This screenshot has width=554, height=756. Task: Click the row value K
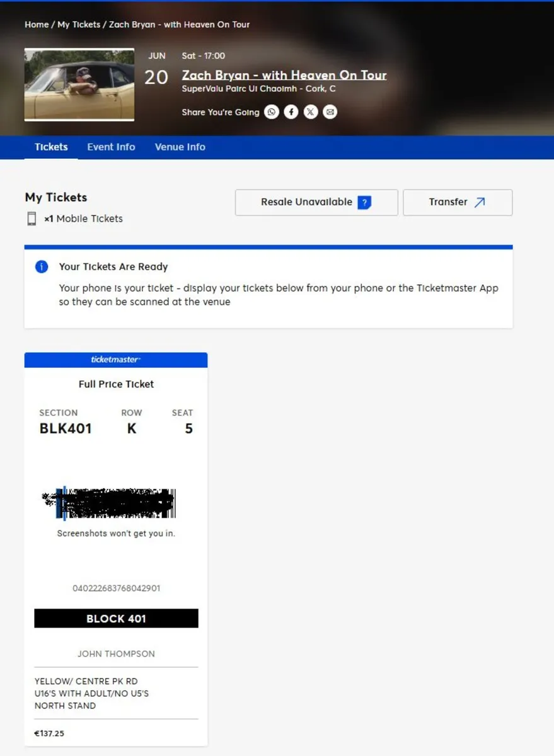pyautogui.click(x=132, y=429)
